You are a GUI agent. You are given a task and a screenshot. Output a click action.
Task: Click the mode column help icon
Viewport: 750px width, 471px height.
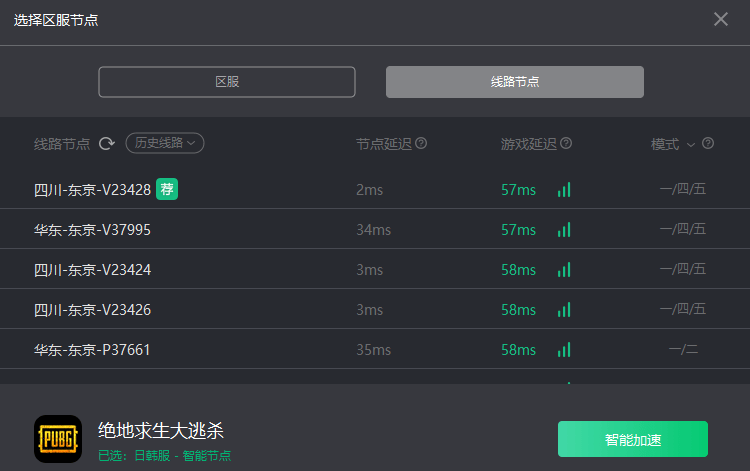pos(708,144)
